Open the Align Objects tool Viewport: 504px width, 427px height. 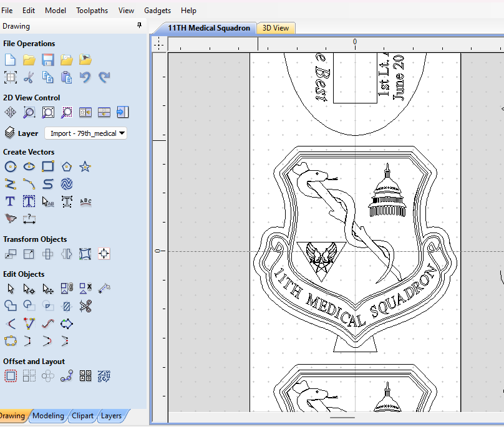104,254
